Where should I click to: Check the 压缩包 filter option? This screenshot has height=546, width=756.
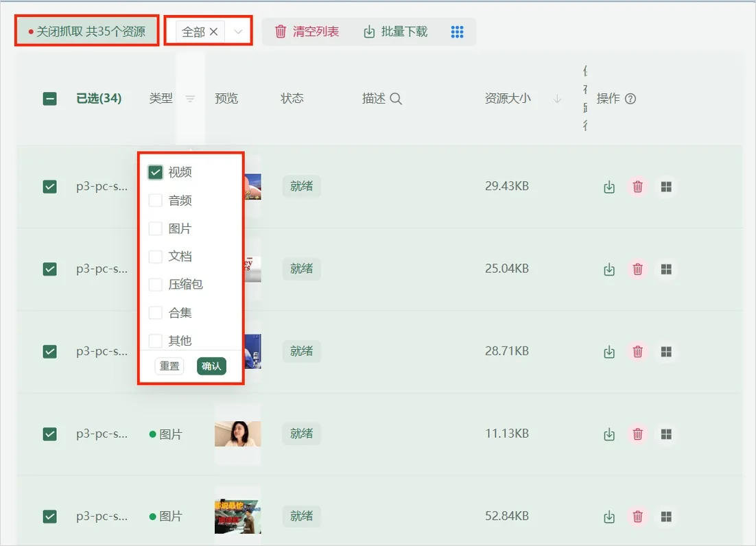click(x=155, y=285)
